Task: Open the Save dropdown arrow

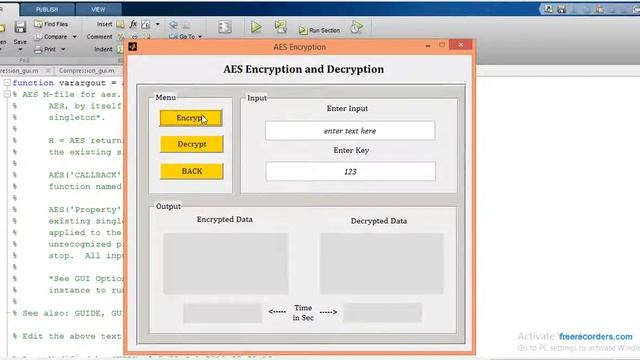Action: [x=20, y=50]
